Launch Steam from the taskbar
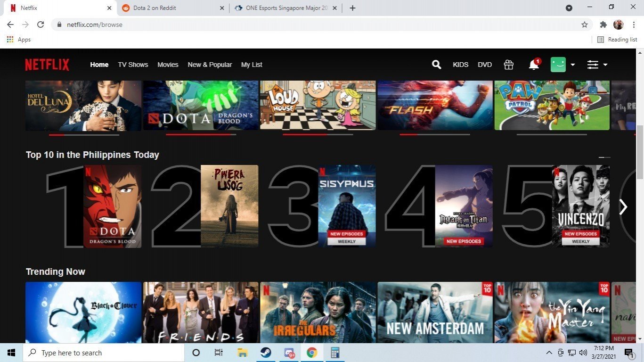This screenshot has width=644, height=362. coord(265,353)
